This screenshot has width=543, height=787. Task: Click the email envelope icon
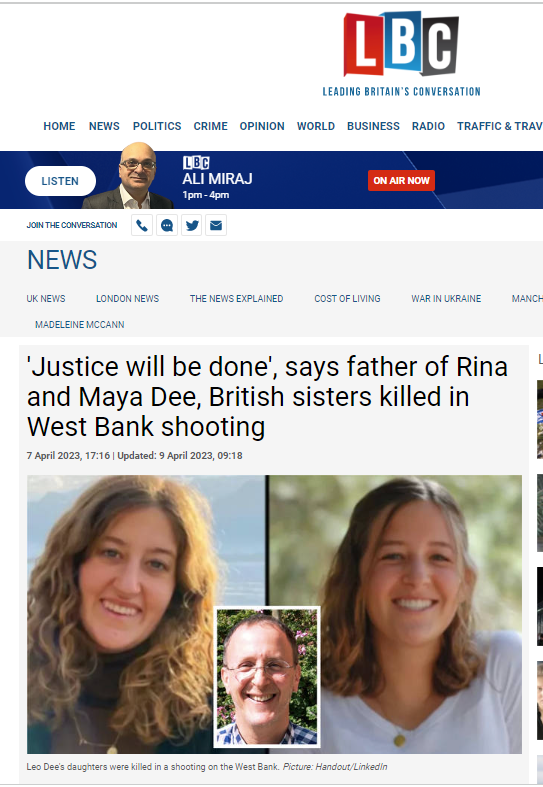click(216, 225)
